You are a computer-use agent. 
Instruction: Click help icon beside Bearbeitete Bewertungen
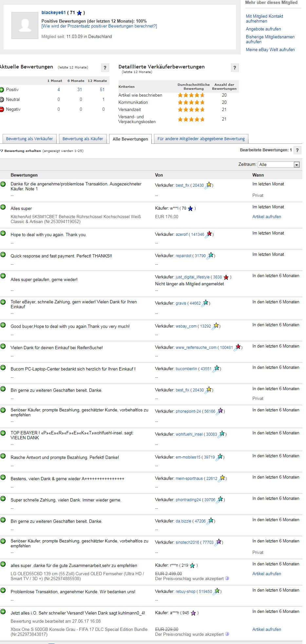[x=297, y=150]
